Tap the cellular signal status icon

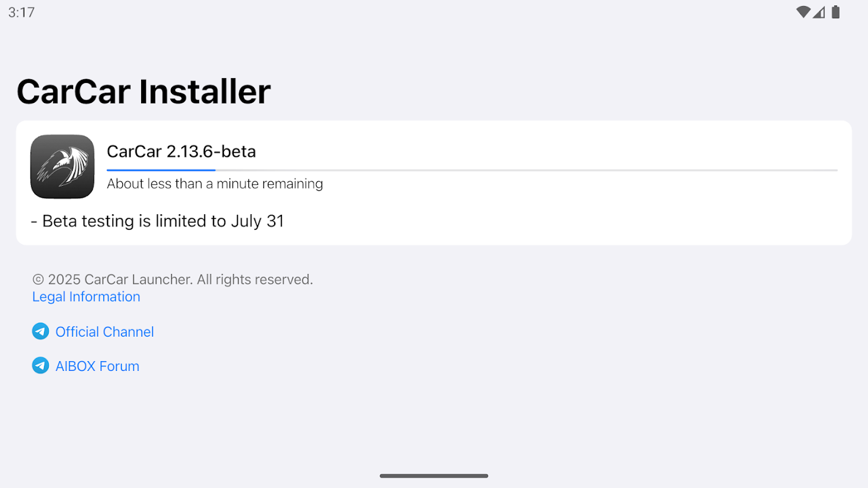pyautogui.click(x=819, y=12)
